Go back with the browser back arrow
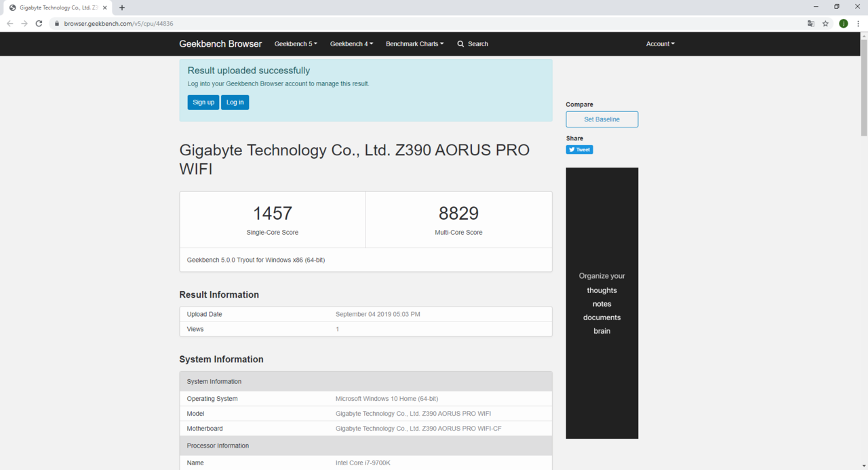Image resolution: width=868 pixels, height=470 pixels. click(x=9, y=23)
